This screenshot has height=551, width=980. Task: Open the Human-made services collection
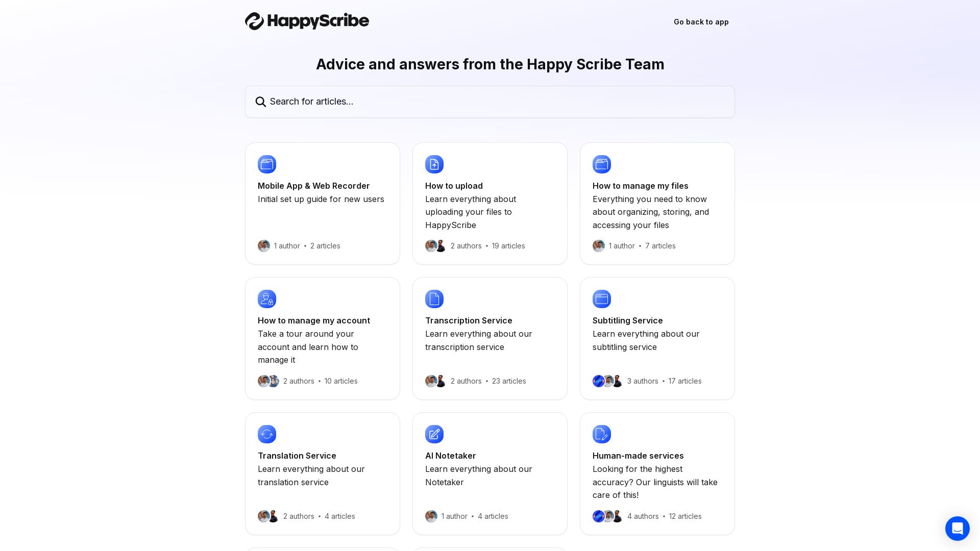click(657, 473)
